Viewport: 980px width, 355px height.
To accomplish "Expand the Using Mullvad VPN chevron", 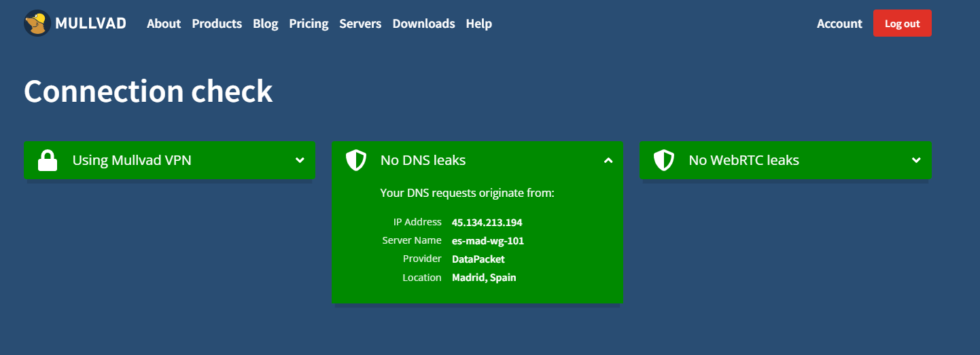I will pyautogui.click(x=300, y=160).
